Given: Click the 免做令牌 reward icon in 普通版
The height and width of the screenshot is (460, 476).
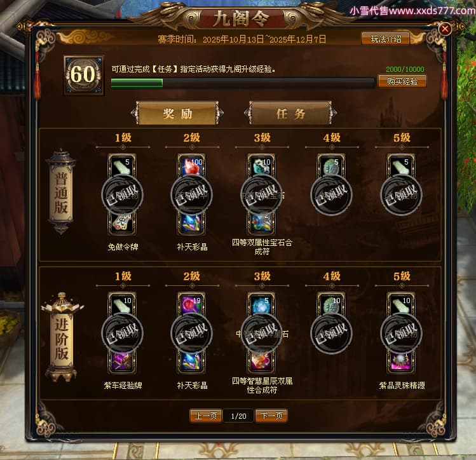Looking at the screenshot, I should (x=122, y=223).
